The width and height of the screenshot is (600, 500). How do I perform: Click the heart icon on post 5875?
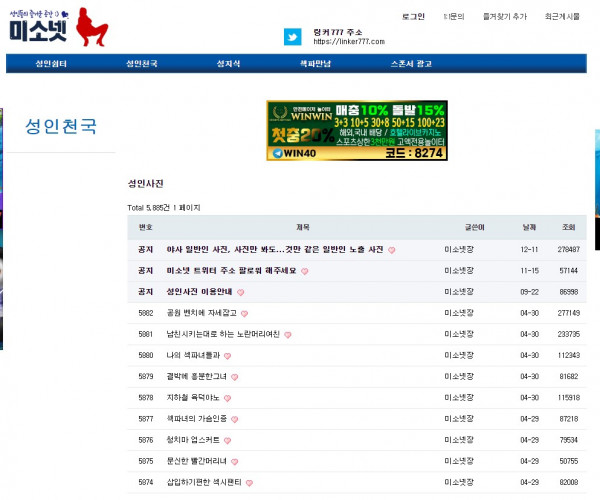point(234,460)
